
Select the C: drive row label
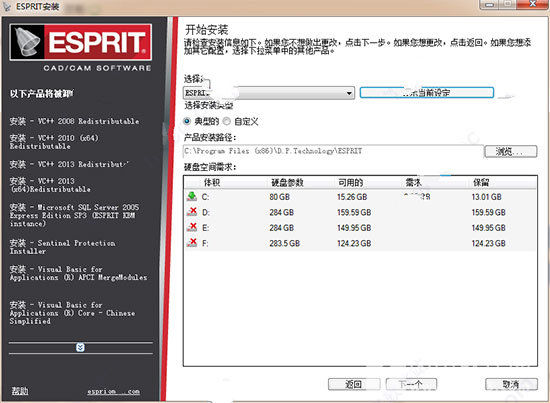[206, 197]
